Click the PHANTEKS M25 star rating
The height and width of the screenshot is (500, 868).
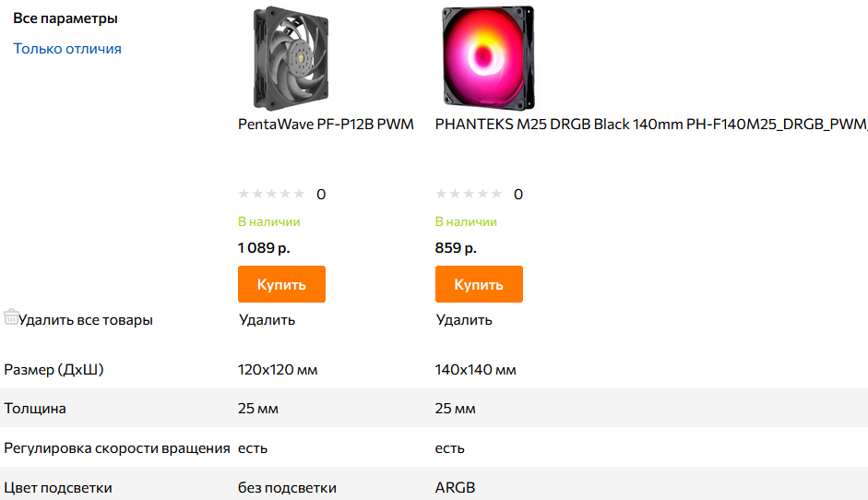(x=469, y=194)
